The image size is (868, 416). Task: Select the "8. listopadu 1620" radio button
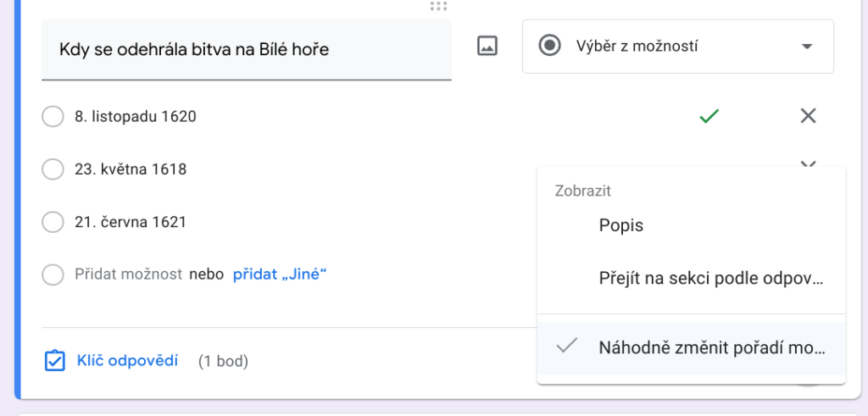tap(53, 117)
